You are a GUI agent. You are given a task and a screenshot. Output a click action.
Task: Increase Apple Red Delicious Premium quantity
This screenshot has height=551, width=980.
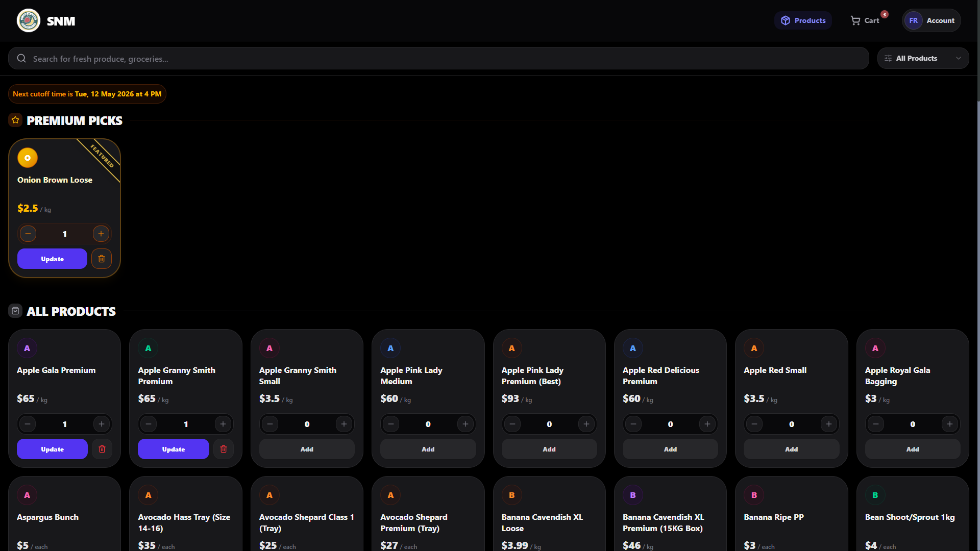pos(707,424)
